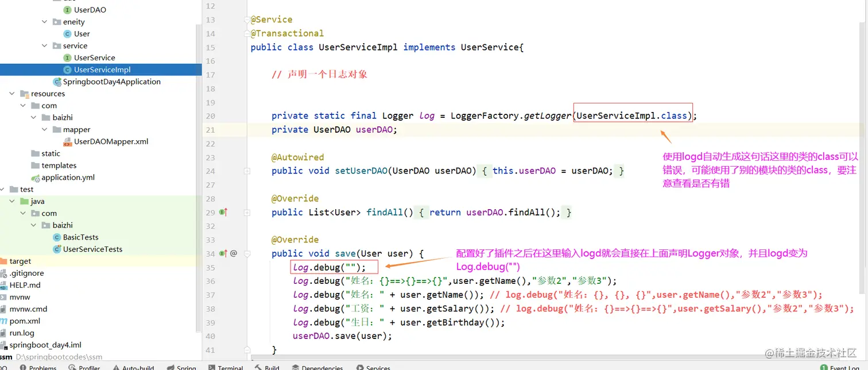Screen dimensions: 868x370
Task: Open the Profiler tool window
Action: pyautogui.click(x=84, y=367)
